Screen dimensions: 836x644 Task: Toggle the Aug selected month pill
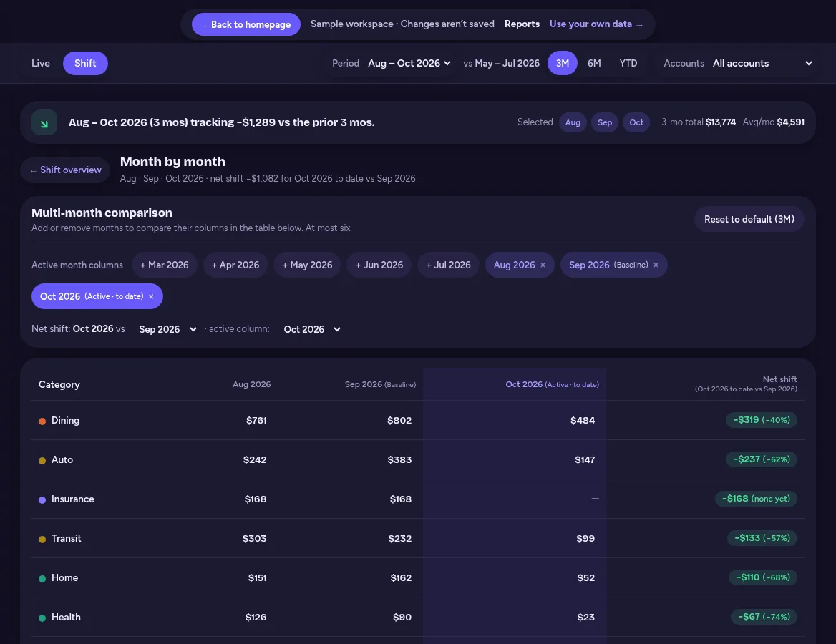coord(573,122)
